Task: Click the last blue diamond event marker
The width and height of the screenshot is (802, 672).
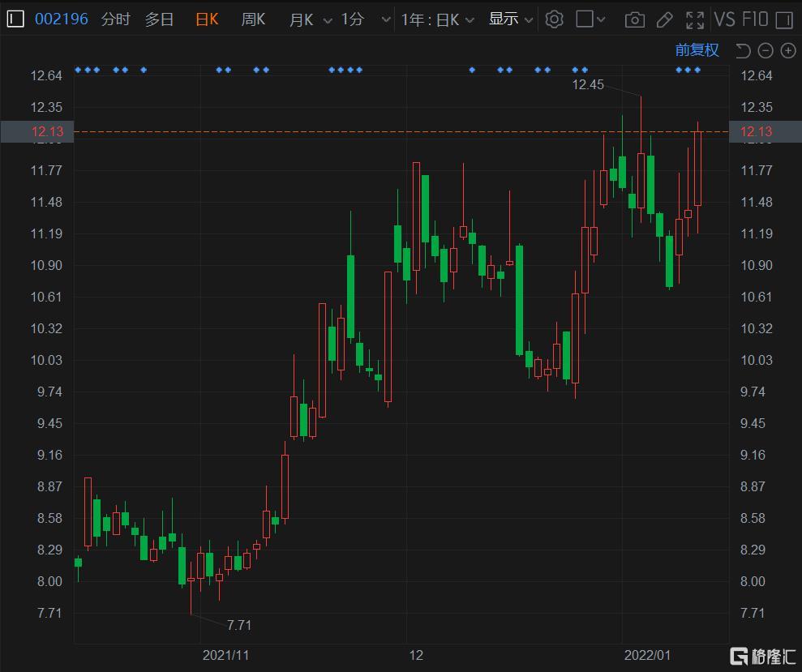Action: 697,70
